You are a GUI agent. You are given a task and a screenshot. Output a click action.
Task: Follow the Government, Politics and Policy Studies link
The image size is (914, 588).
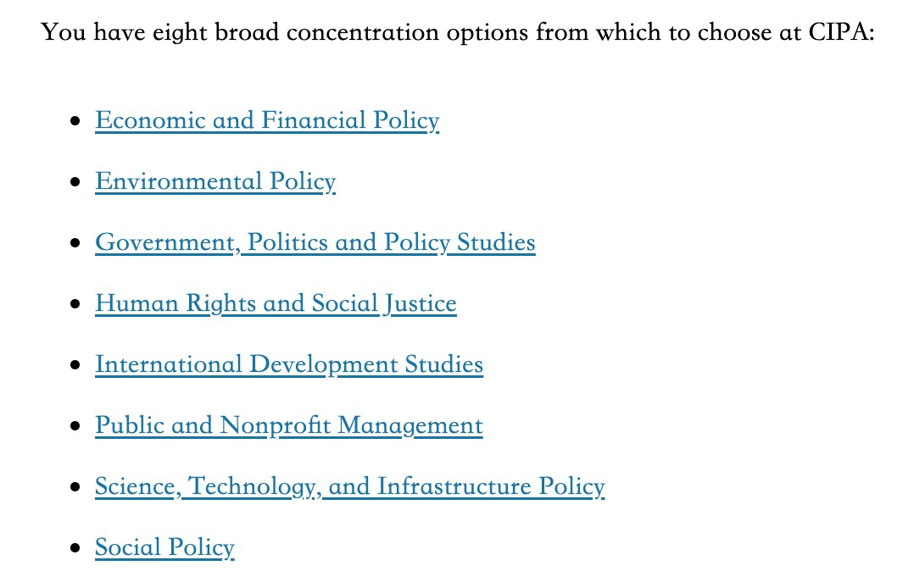tap(315, 242)
